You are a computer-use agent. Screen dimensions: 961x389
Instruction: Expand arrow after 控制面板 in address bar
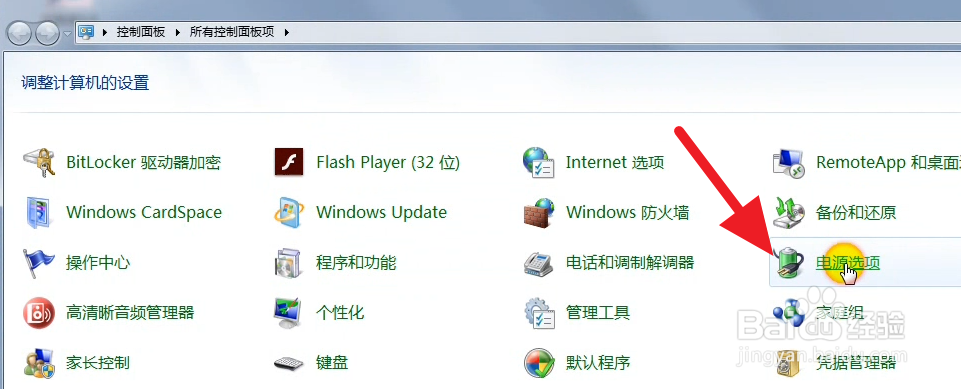point(178,32)
